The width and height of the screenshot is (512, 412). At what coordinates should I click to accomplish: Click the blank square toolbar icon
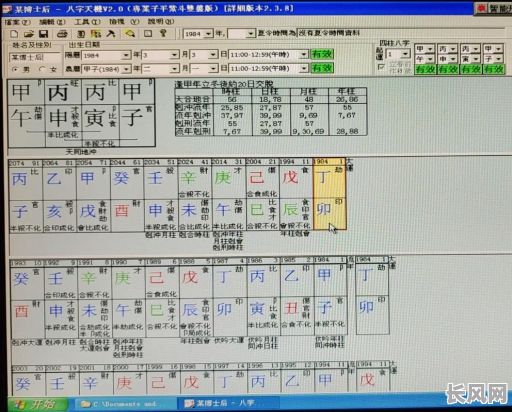pos(148,33)
